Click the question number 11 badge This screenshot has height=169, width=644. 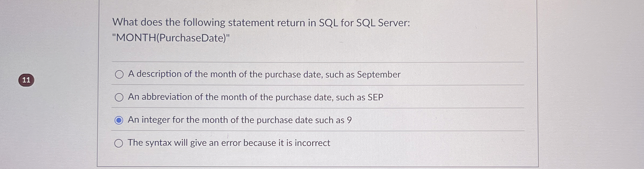pos(27,80)
